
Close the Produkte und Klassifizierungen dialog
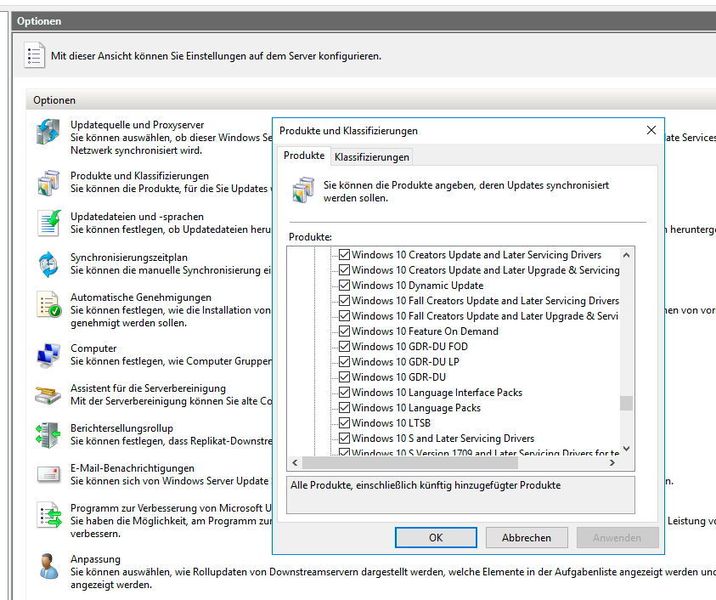click(x=651, y=131)
